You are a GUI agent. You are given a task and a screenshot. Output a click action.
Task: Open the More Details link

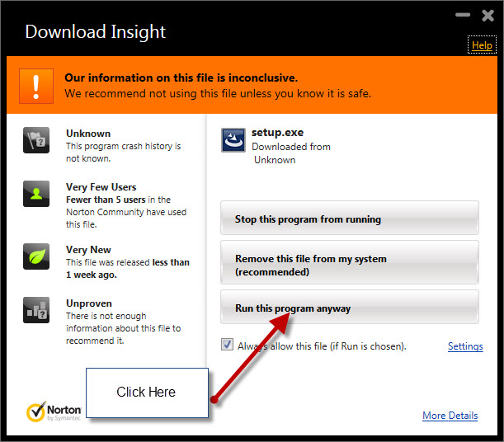pyautogui.click(x=450, y=416)
